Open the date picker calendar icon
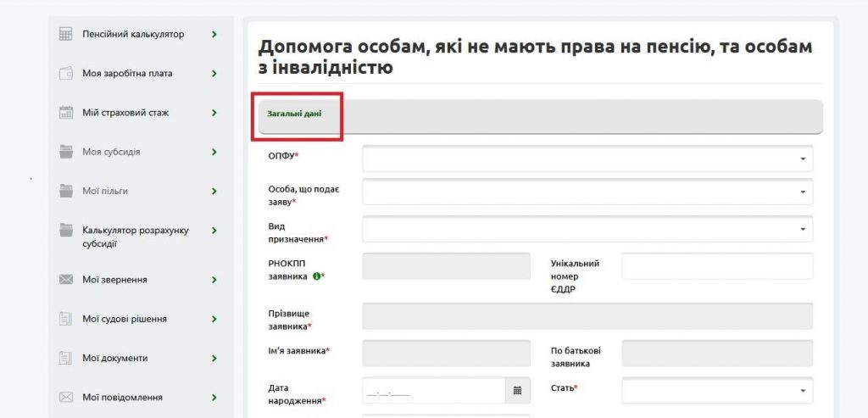868x418 pixels. click(518, 391)
